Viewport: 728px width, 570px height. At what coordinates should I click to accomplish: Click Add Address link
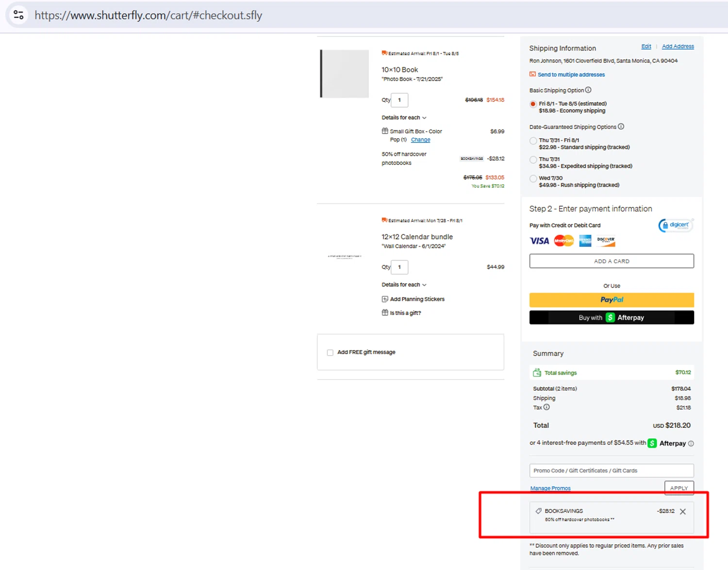coord(678,47)
